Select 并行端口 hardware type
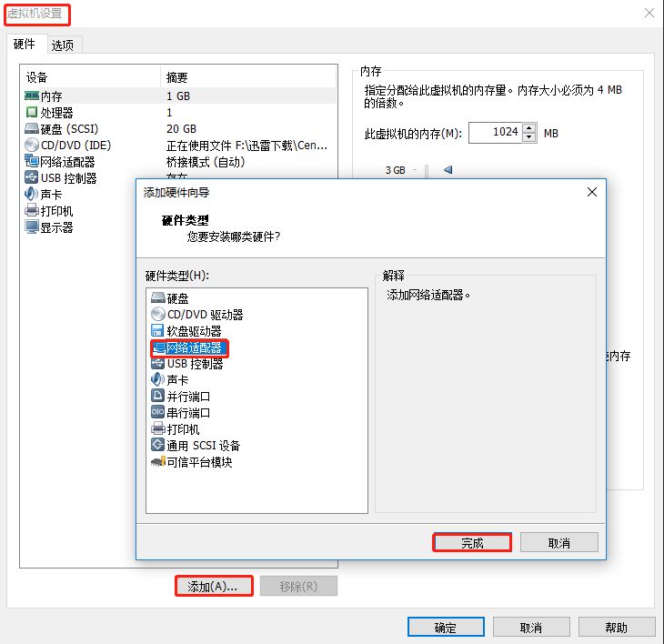Viewport: 664px width, 644px height. pos(188,397)
